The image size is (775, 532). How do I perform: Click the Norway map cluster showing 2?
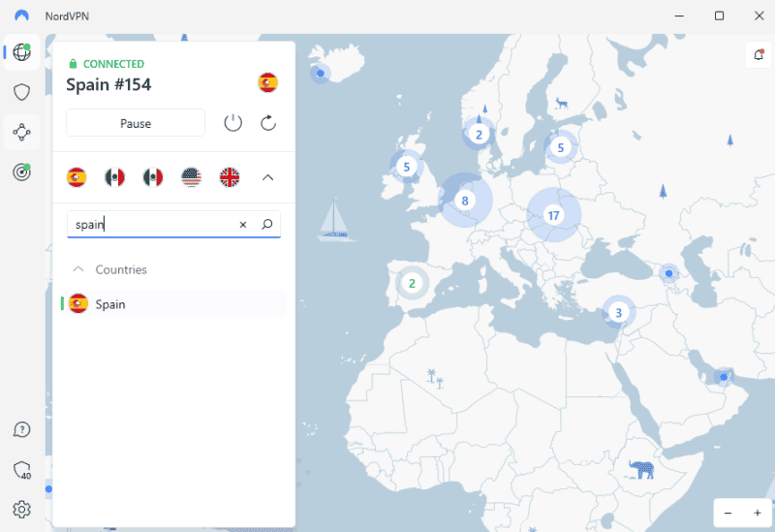coord(479,134)
